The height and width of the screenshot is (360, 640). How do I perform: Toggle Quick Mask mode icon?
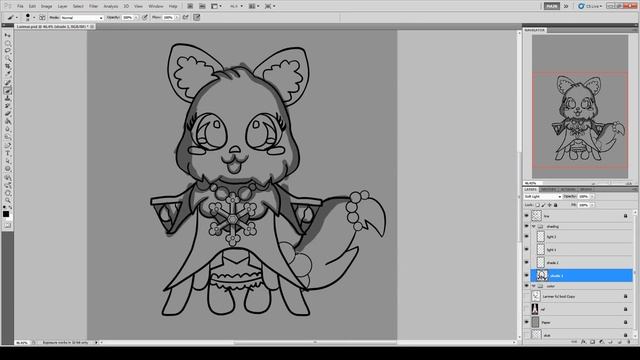7,225
